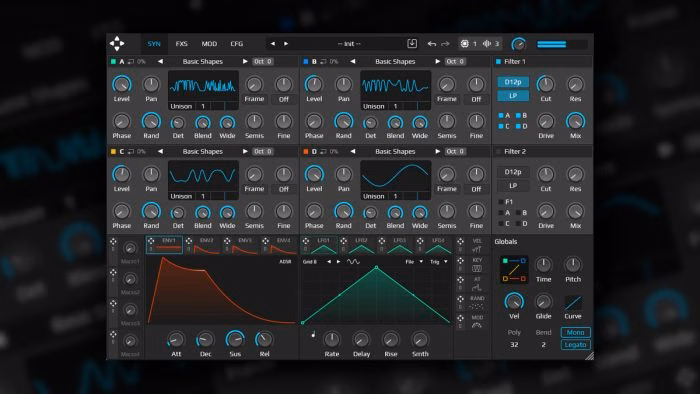Click the ENV1 modulation drag-source icon
This screenshot has height=394, width=700.
coord(151,241)
